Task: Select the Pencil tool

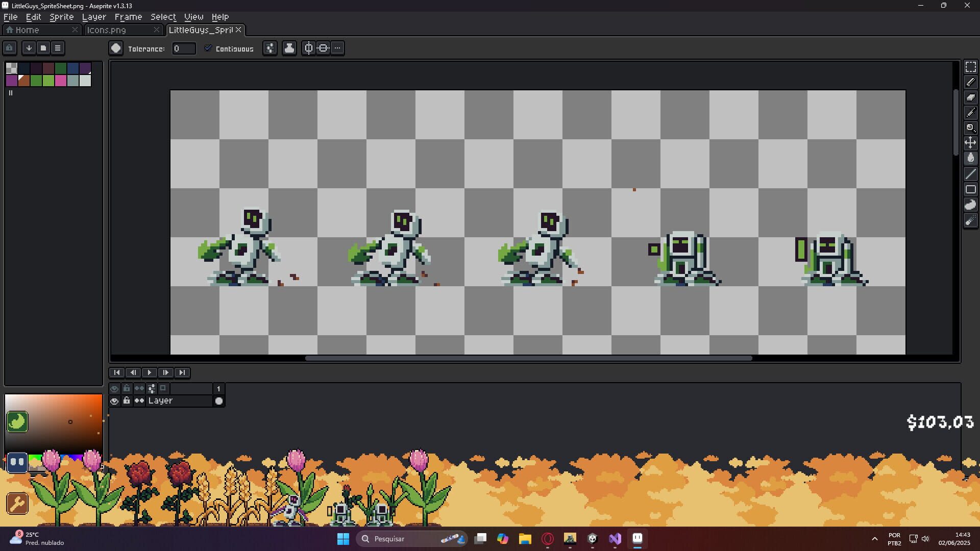Action: coord(970,82)
